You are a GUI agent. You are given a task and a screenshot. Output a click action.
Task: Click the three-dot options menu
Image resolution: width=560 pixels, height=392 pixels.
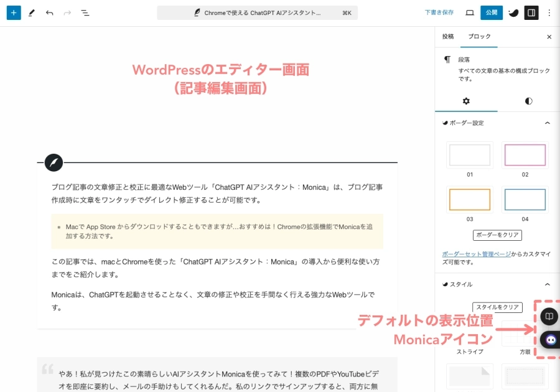(x=549, y=12)
